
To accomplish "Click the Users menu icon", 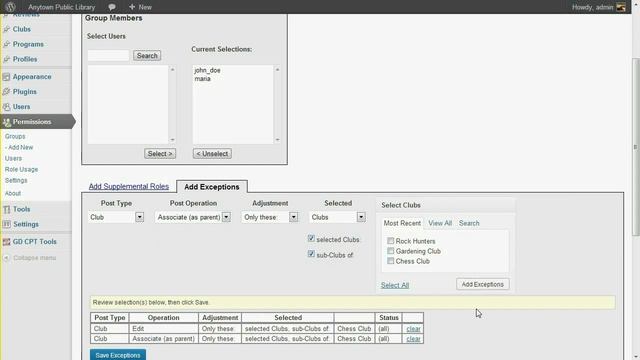I will tap(7, 107).
